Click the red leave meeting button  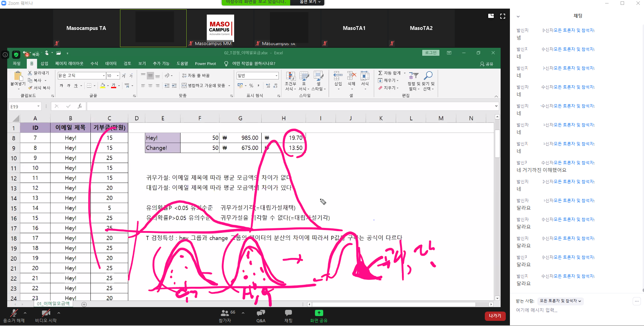495,316
